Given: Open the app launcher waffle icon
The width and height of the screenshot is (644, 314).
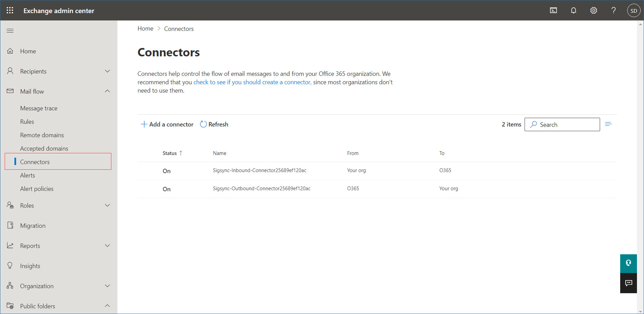Looking at the screenshot, I should [x=10, y=10].
